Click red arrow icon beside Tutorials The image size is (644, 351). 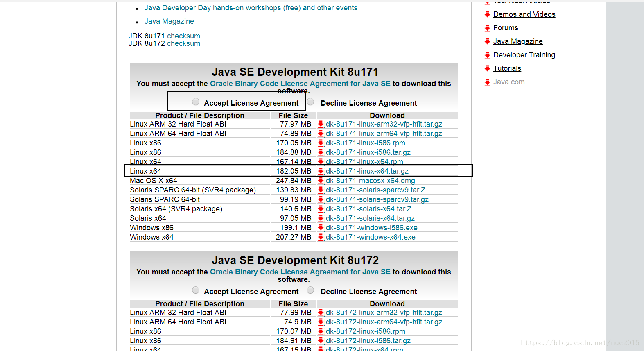487,69
